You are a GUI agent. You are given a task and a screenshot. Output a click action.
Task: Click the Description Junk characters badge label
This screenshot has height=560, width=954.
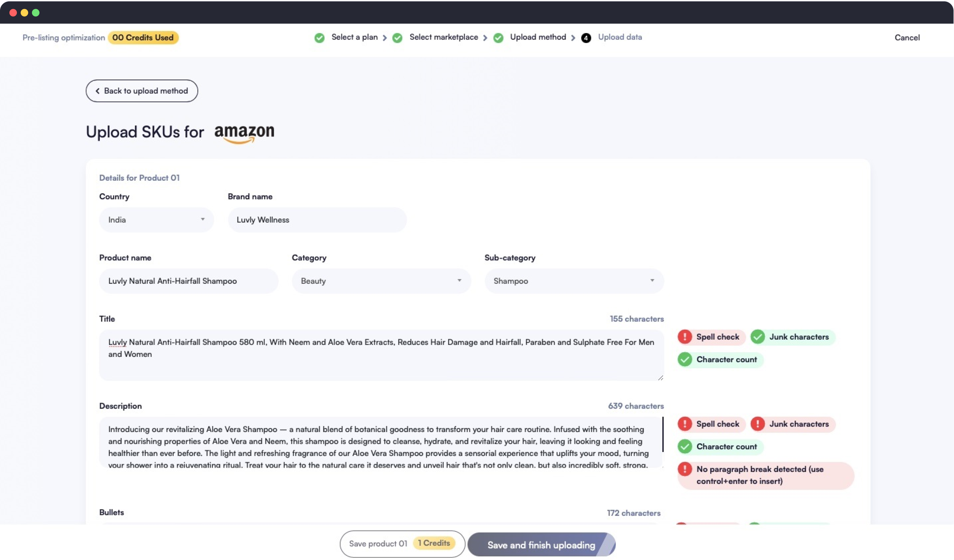(x=799, y=424)
